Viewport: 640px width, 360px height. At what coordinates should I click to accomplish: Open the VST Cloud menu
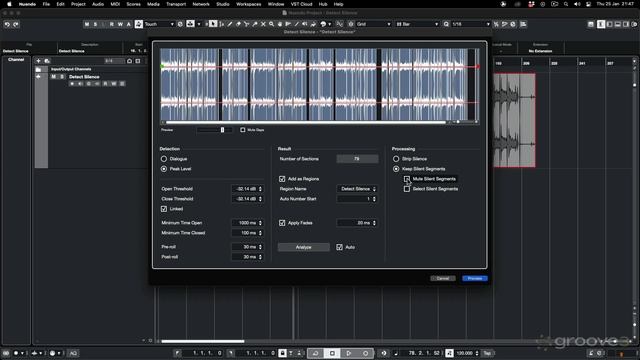click(301, 4)
